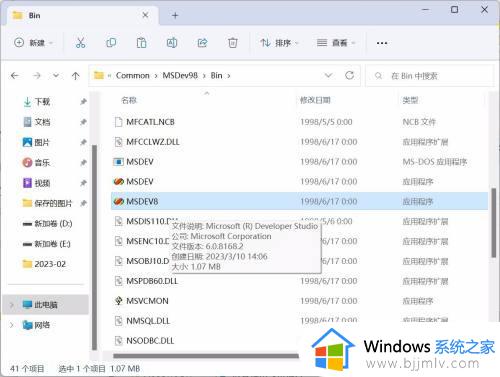Select the MSPDB60.DLL file
Viewport: 500px width, 377px height.
(x=152, y=281)
